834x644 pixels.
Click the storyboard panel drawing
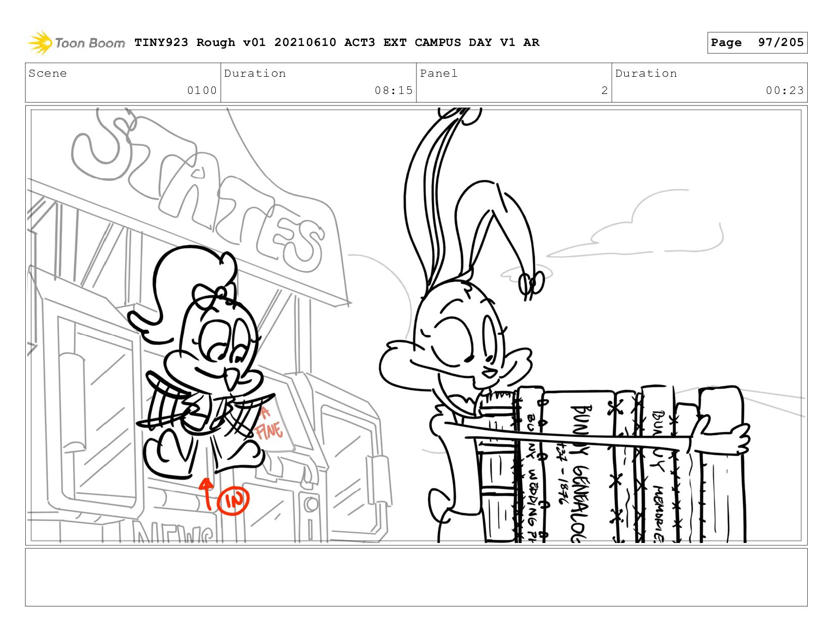(x=416, y=325)
